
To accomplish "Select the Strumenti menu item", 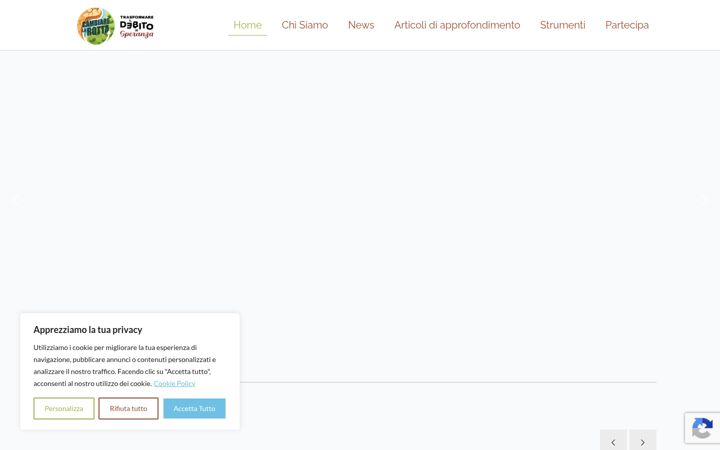I will click(x=562, y=25).
